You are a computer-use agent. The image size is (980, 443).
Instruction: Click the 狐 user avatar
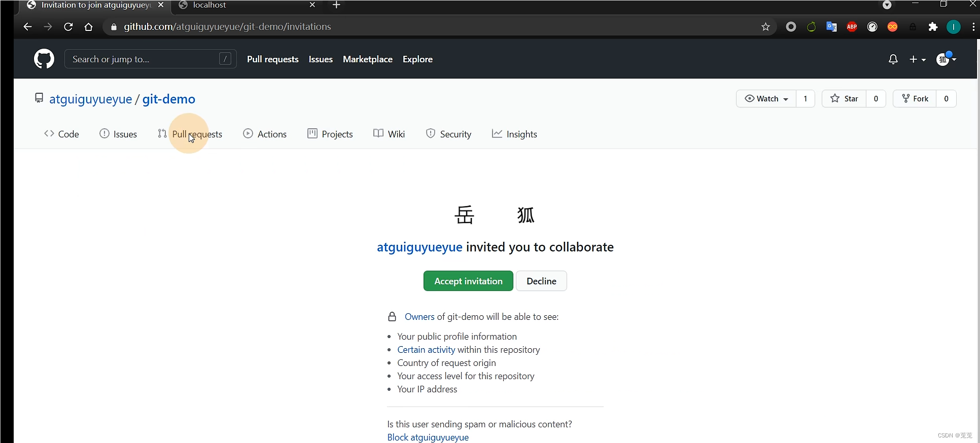[526, 215]
